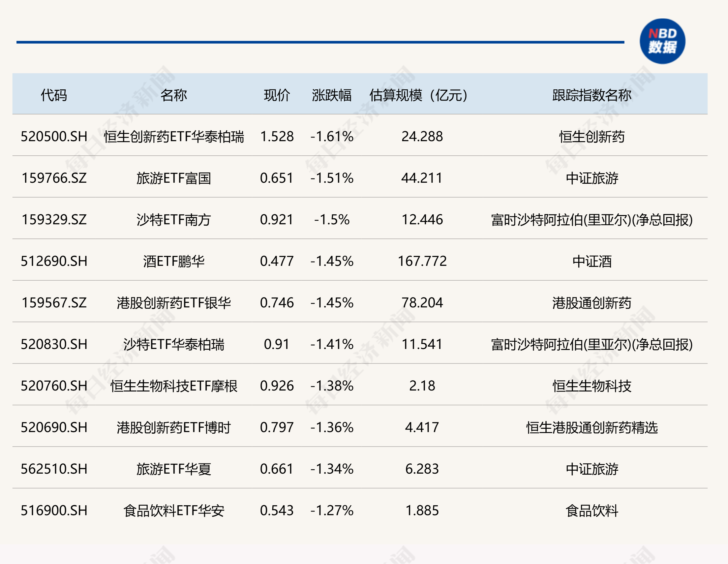
Task: Click scale value 24.288
Action: 422,137
